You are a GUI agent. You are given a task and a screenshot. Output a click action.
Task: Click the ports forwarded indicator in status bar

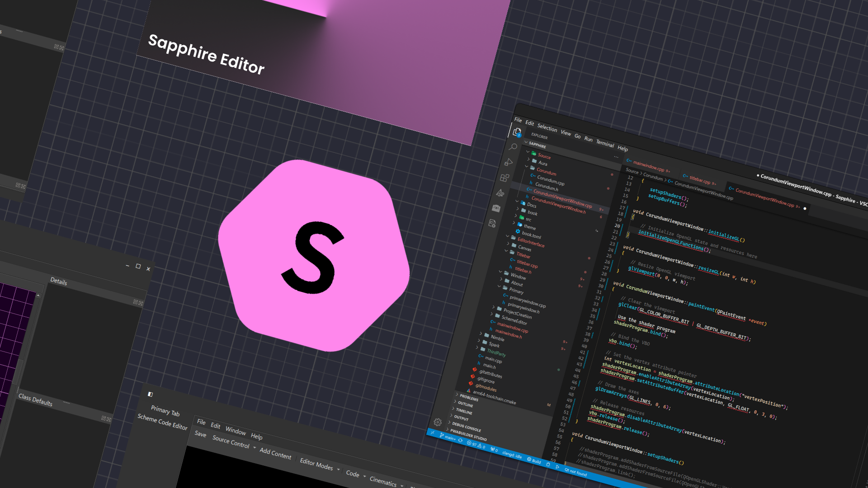[494, 450]
